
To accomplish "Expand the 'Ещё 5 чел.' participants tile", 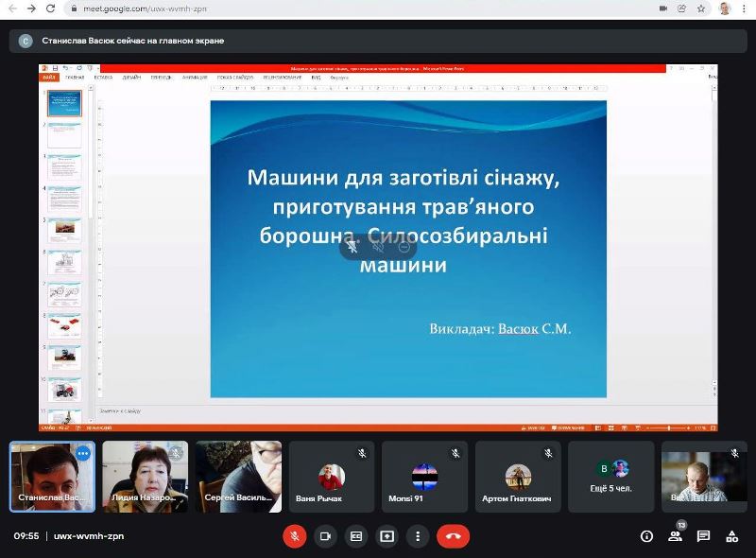I will tap(610, 477).
